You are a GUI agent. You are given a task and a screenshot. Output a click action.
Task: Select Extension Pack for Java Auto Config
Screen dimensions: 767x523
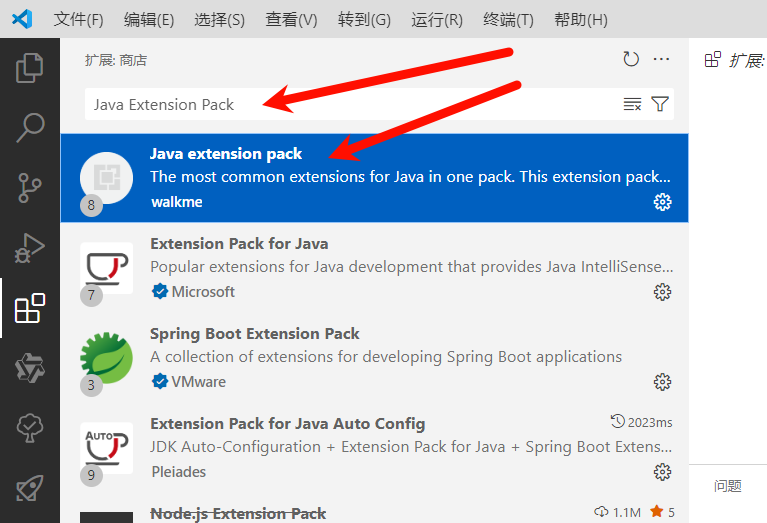click(x=374, y=448)
